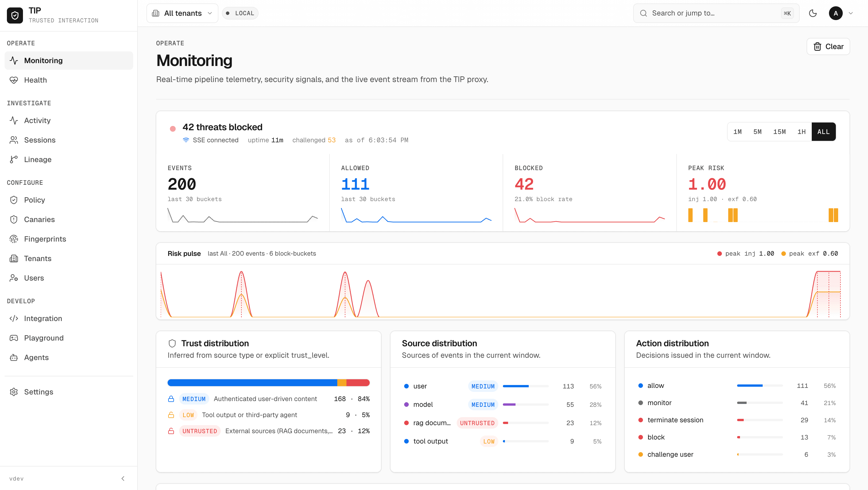The height and width of the screenshot is (490, 868).
Task: Click the monitor action row
Action: (x=737, y=403)
